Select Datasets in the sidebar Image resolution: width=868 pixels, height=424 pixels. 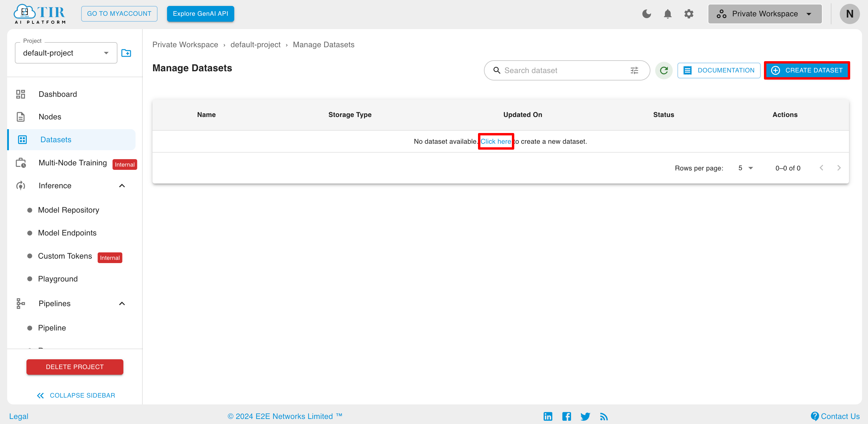71,140
